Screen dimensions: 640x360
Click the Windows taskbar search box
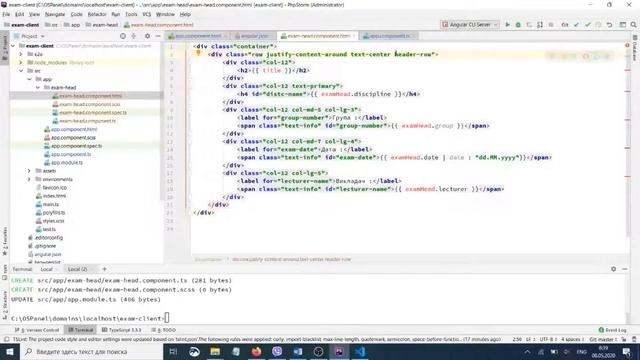(x=91, y=351)
